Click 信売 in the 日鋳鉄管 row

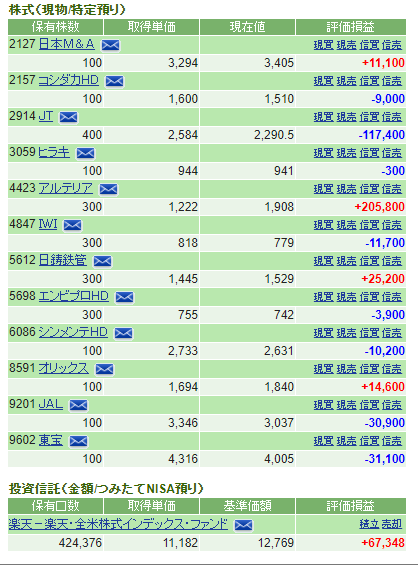tap(392, 261)
